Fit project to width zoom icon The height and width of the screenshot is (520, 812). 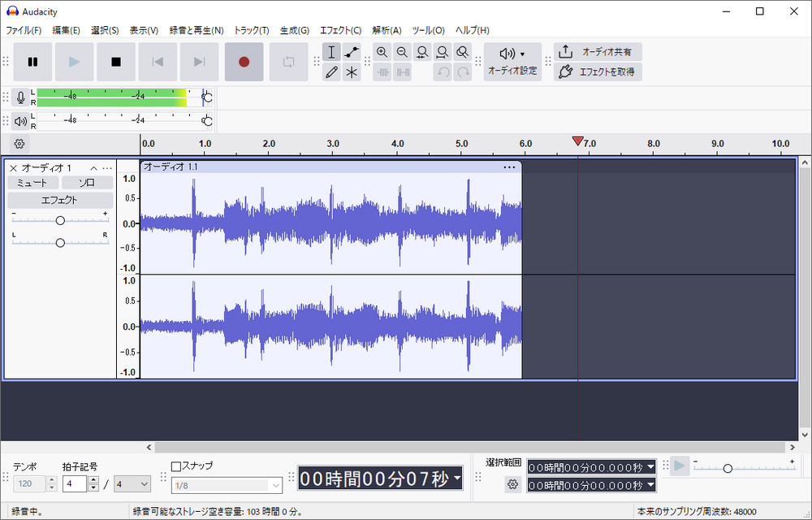coord(443,52)
